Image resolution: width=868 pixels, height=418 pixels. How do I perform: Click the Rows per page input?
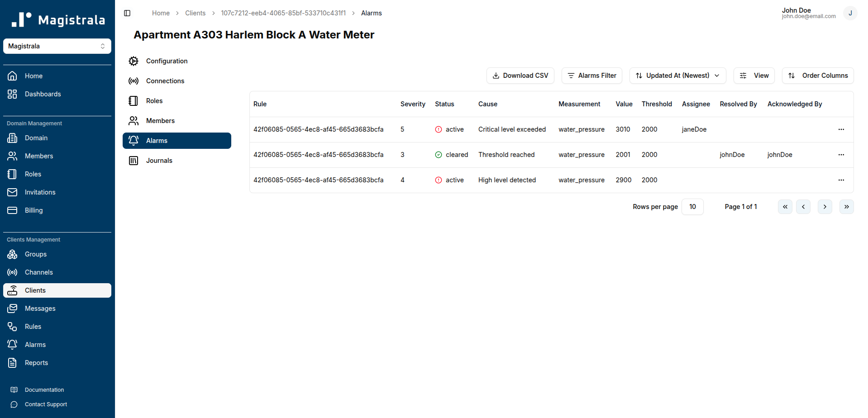coord(692,207)
